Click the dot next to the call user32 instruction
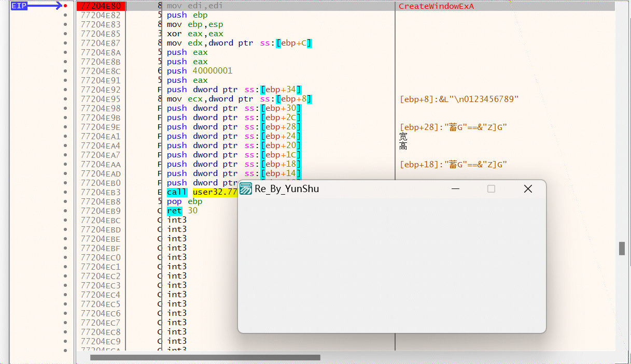The image size is (631, 364). tap(65, 192)
